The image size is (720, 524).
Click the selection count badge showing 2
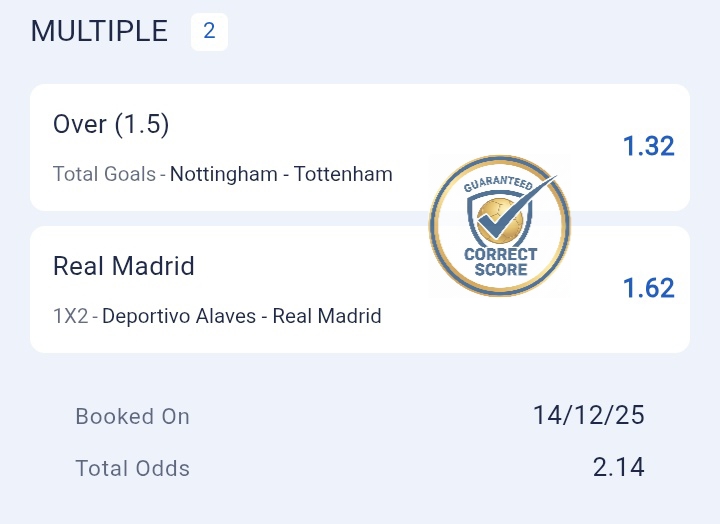(209, 31)
